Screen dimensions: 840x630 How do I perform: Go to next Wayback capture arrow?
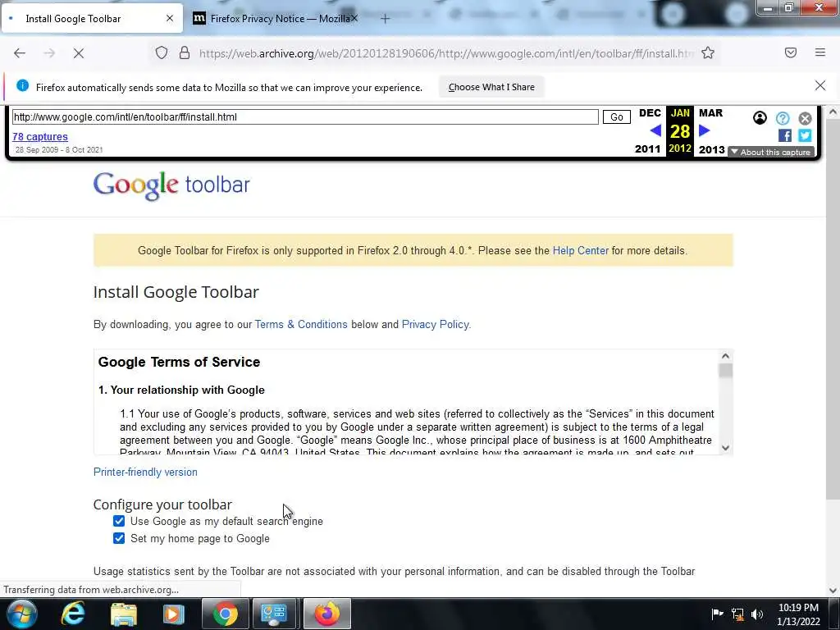pos(705,130)
